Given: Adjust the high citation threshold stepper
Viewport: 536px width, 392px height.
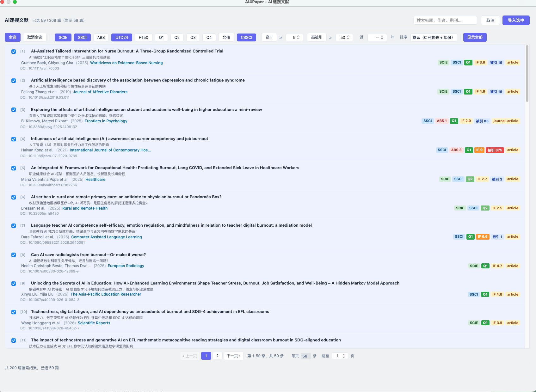Looking at the screenshot, I should click(x=344, y=37).
